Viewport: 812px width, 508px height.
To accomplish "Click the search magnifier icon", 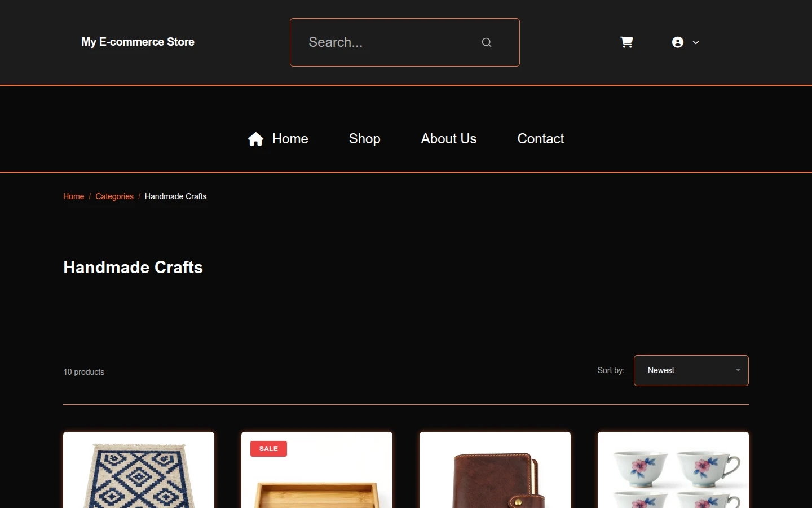I will click(x=487, y=42).
